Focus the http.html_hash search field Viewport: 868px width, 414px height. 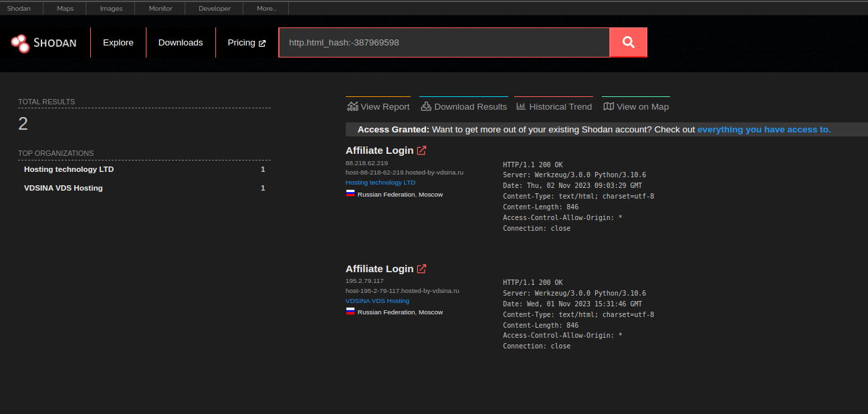[444, 42]
